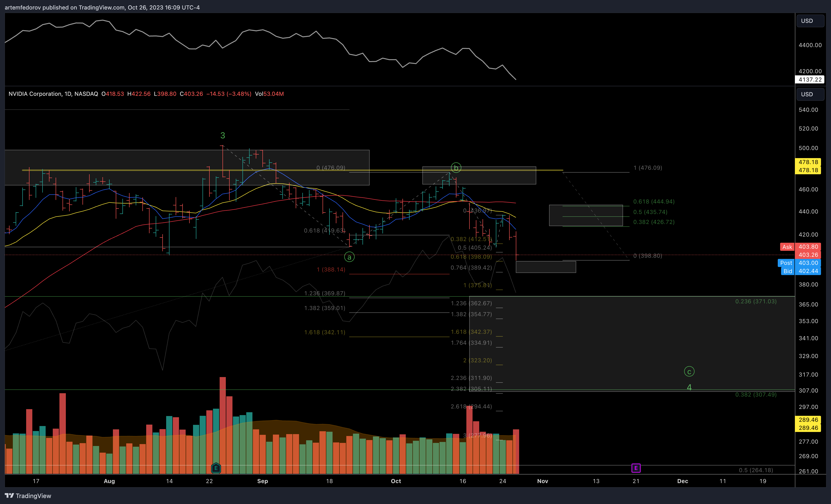The width and height of the screenshot is (831, 504).
Task: Click the 1.382 (359.01) extension label
Action: click(324, 308)
